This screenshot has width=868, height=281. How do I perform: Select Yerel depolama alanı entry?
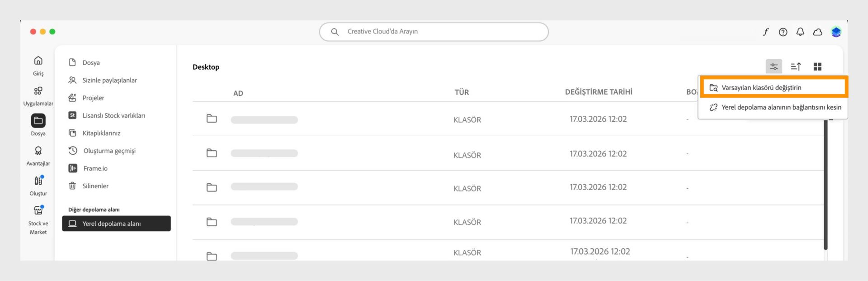pos(116,224)
